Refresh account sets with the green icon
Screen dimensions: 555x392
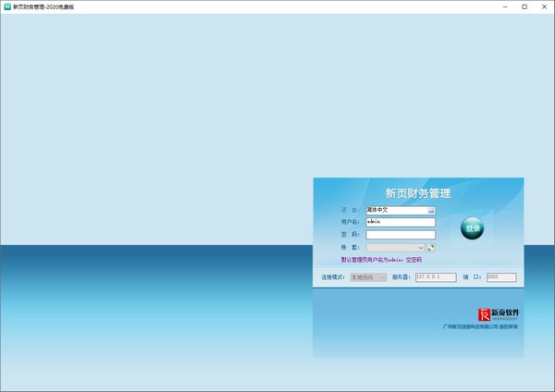tap(431, 248)
